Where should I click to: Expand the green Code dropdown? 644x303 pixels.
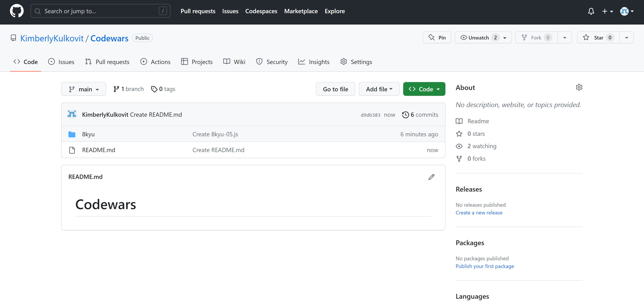click(x=424, y=89)
